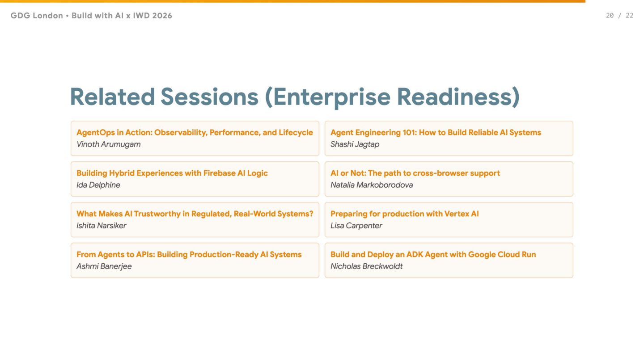Click AI or Not cross-browser support card

tap(449, 179)
